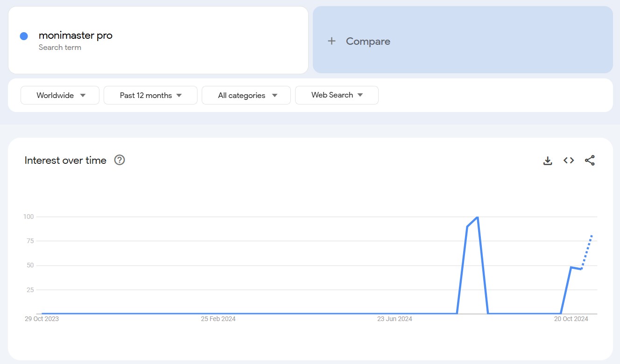Open the Worldwide region dropdown

[x=60, y=95]
